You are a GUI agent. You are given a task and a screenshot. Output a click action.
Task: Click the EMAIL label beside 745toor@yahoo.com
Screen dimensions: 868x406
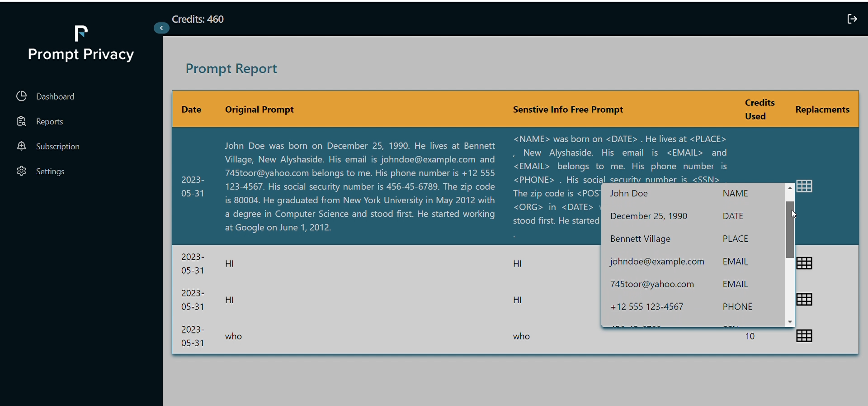(736, 284)
